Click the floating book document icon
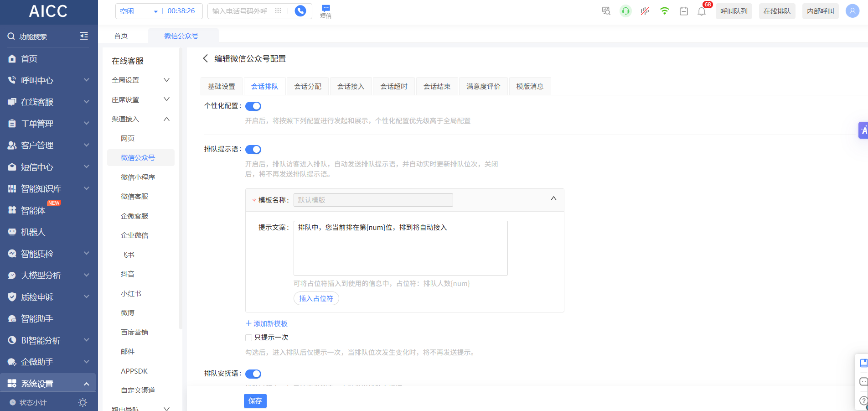Viewport: 868px width, 411px height. click(x=863, y=363)
